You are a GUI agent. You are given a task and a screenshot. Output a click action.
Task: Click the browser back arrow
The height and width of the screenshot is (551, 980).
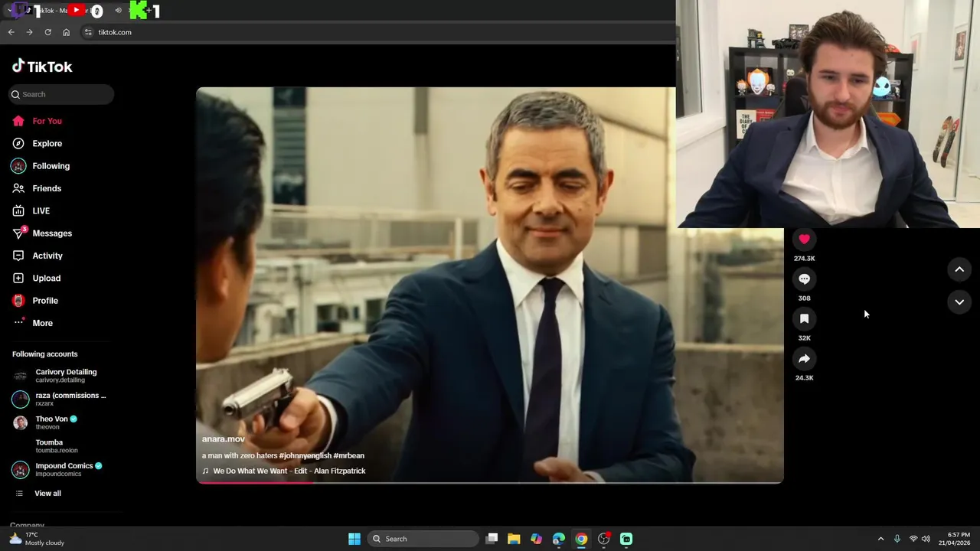11,32
